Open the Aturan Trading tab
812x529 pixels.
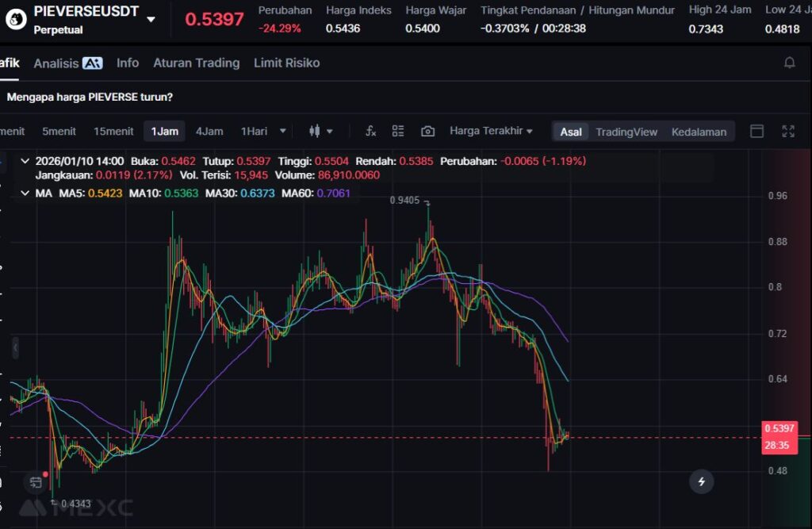point(196,63)
